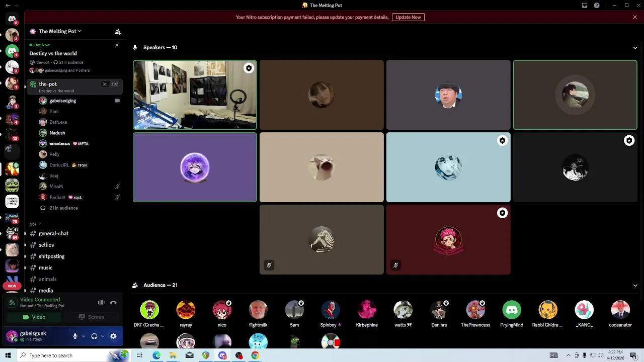Open the shitposting channel

click(52, 256)
